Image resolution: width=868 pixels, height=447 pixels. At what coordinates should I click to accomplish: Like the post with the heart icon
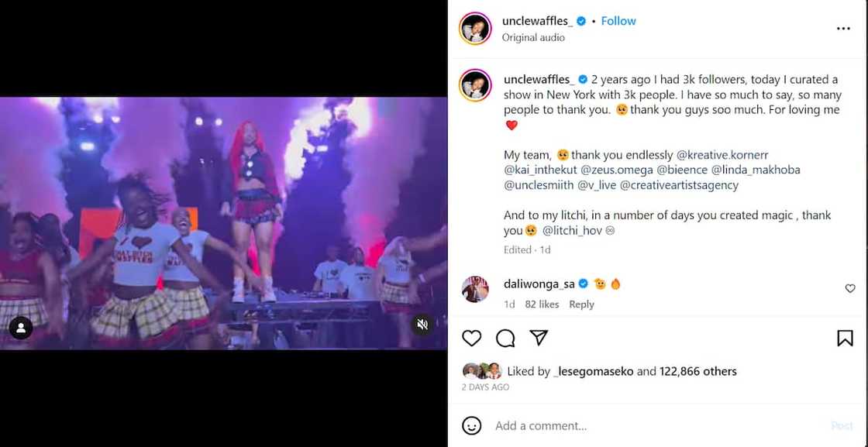click(x=471, y=339)
